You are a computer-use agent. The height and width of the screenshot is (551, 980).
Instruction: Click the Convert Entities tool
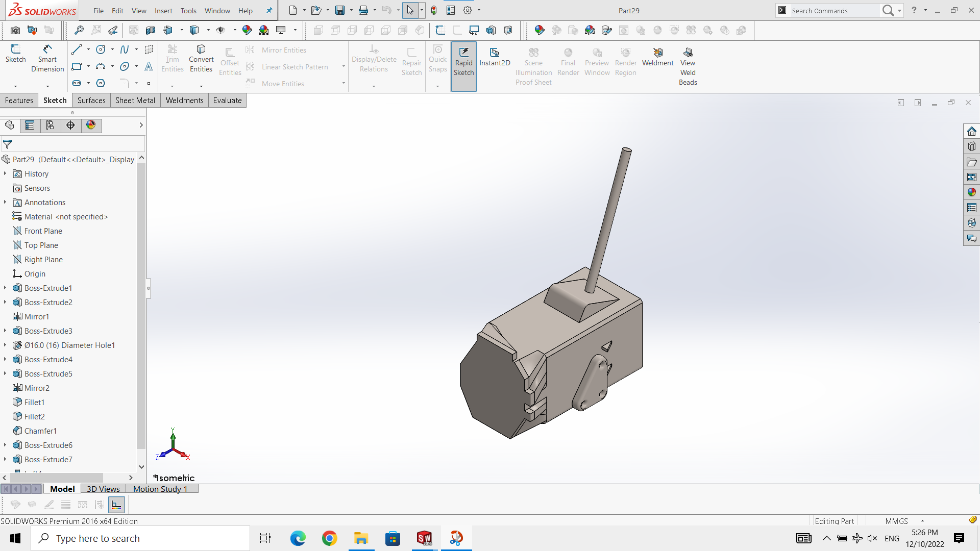click(x=201, y=59)
